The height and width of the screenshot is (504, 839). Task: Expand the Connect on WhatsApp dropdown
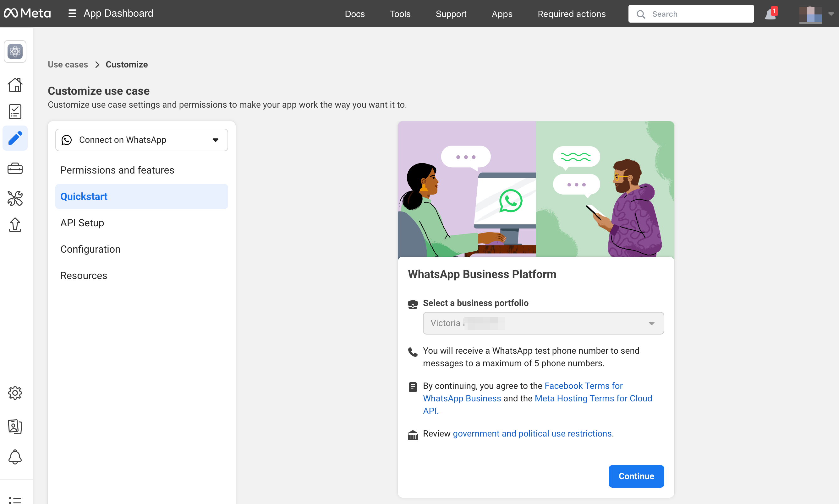pyautogui.click(x=141, y=140)
